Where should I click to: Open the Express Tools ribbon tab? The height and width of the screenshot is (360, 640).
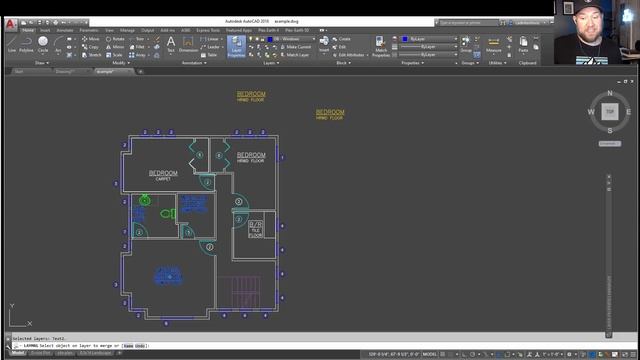click(208, 30)
